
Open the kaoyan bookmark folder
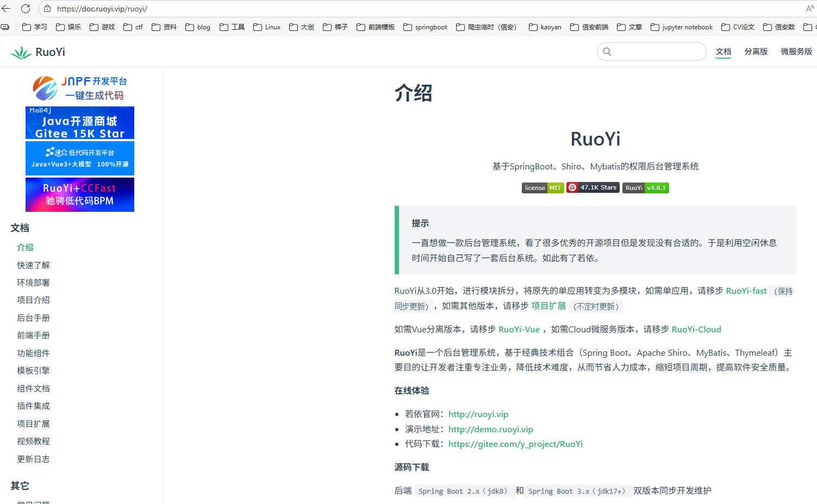tap(545, 27)
